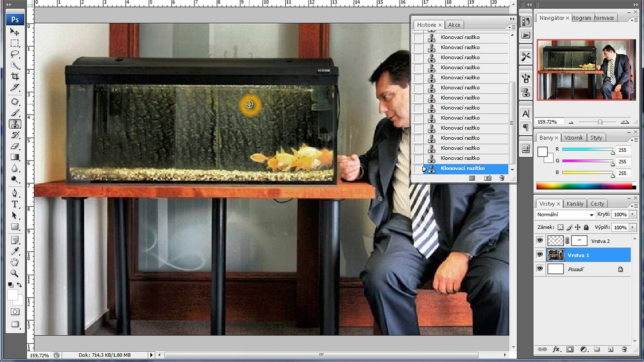Select the Lasso tool
The width and height of the screenshot is (644, 362).
(15, 54)
